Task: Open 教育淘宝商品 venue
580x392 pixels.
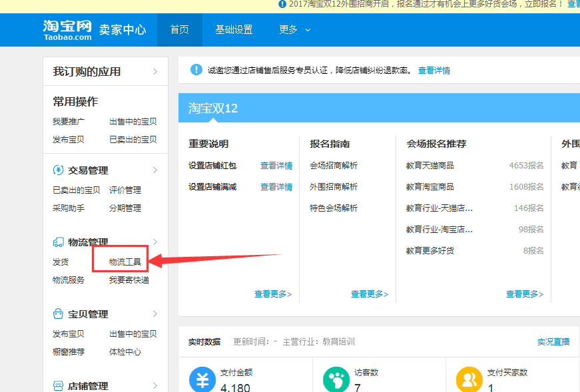Action: coord(430,187)
